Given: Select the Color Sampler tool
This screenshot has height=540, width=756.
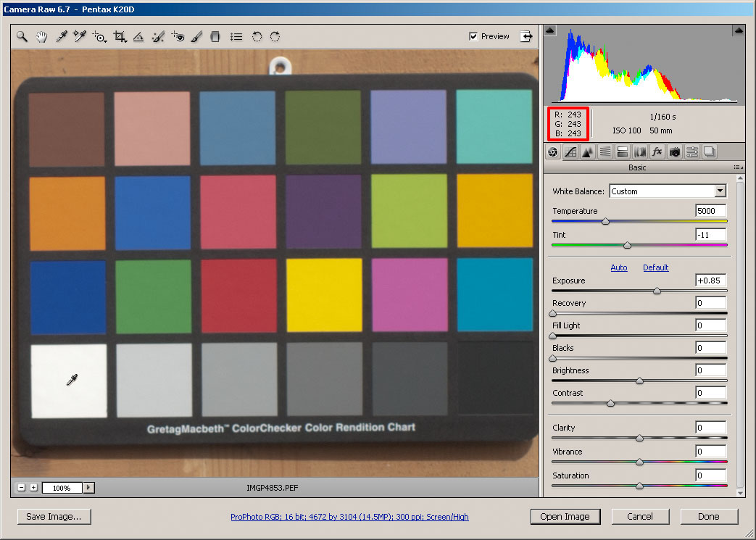Looking at the screenshot, I should (x=80, y=37).
